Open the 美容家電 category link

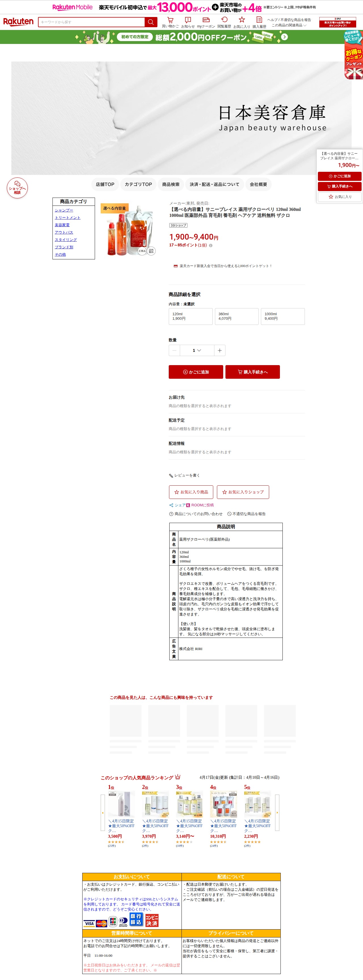[x=62, y=225]
